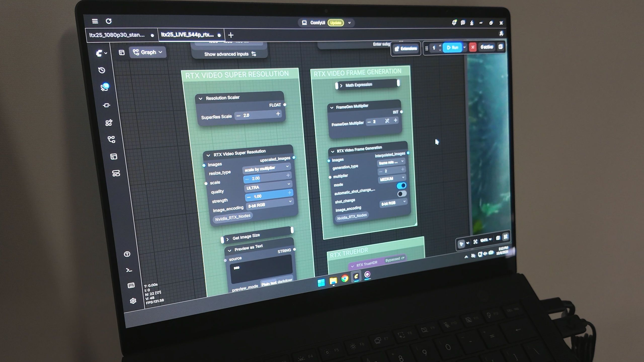The image size is (644, 362).
Task: Open the help question-mark icon
Action: coord(127,254)
